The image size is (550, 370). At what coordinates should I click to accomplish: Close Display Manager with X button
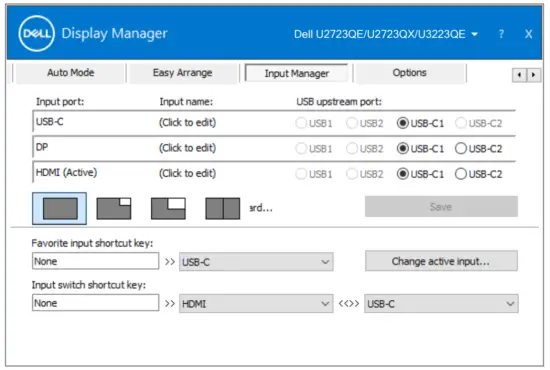click(x=528, y=34)
